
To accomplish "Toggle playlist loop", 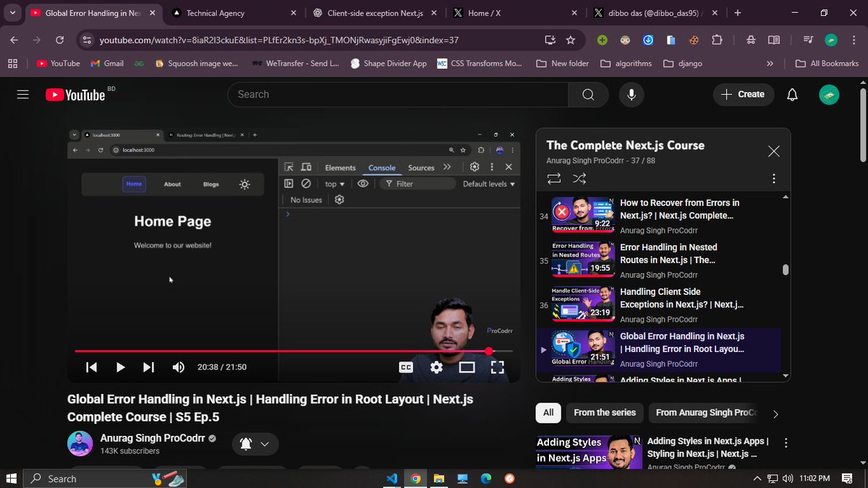I will pos(554,178).
